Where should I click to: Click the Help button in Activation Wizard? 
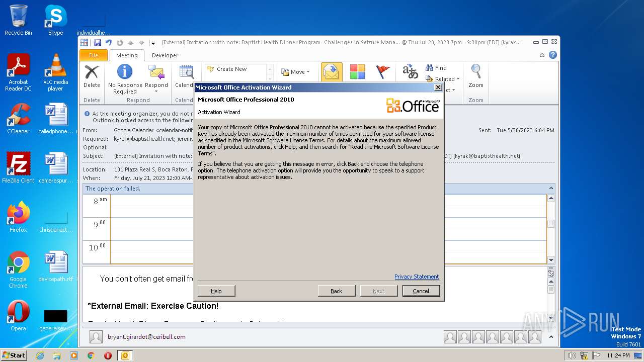(x=216, y=291)
